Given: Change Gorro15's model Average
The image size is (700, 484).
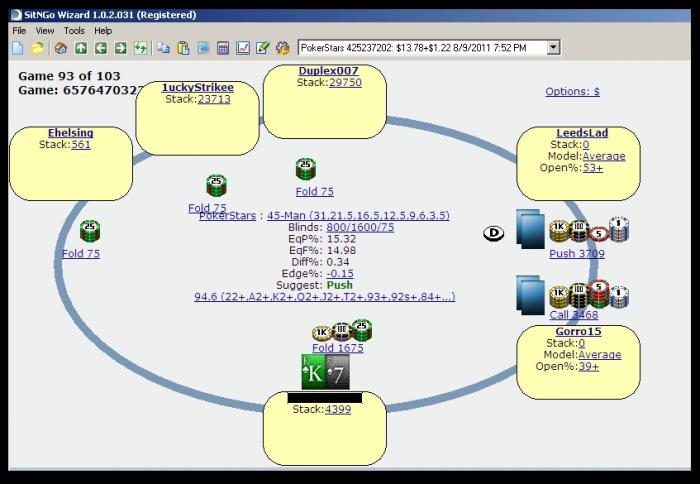Looking at the screenshot, I should tap(600, 355).
